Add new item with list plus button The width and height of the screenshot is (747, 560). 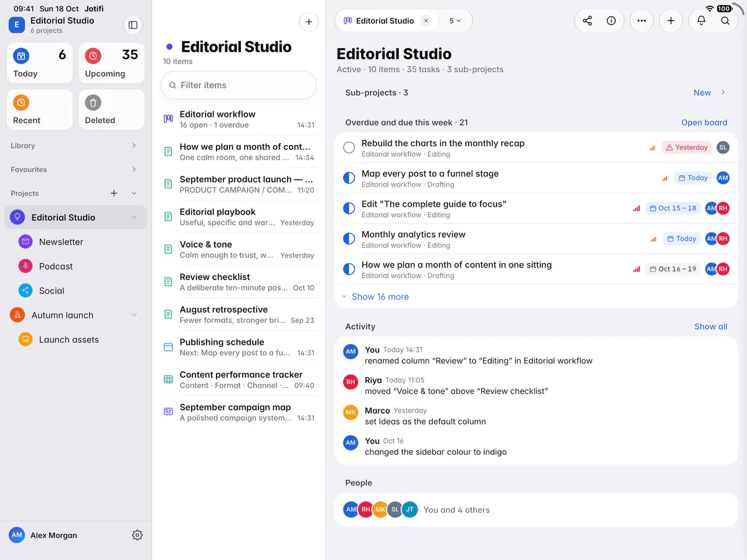[x=309, y=22]
